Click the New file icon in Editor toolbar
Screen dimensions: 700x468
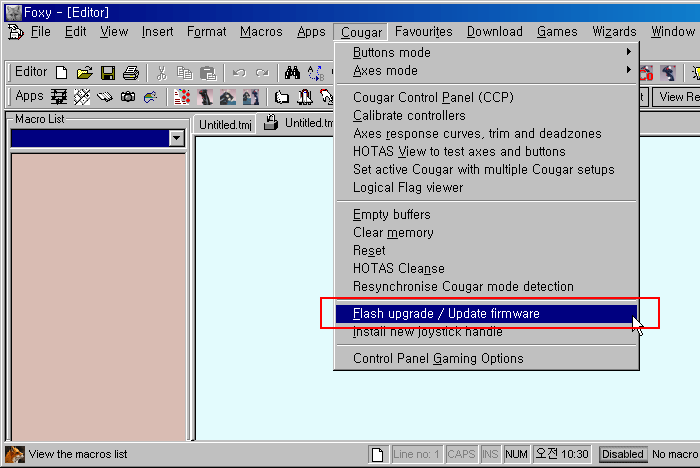coord(62,72)
